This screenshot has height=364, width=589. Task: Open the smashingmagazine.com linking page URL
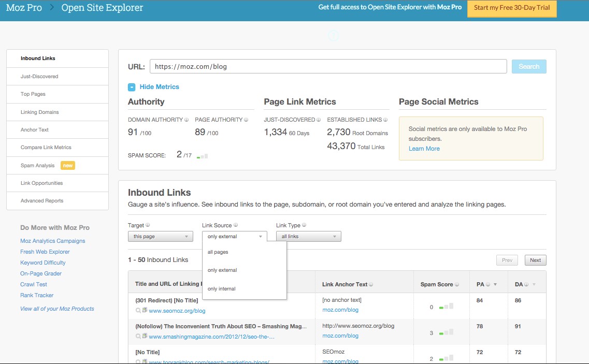click(211, 337)
